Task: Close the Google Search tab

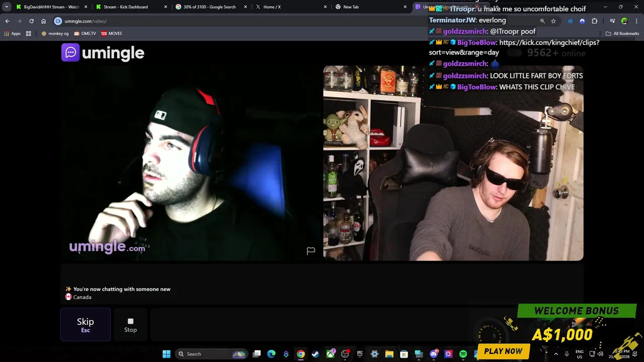Action: (246, 7)
